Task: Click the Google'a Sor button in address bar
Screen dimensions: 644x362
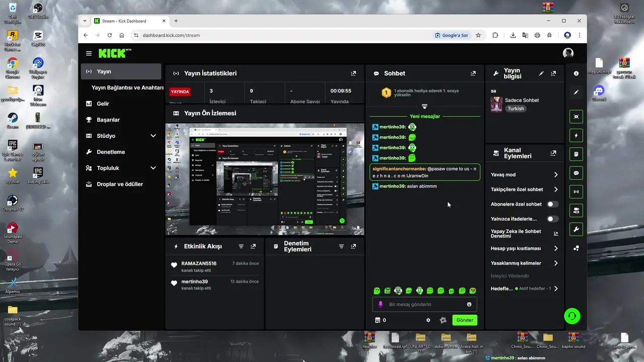Action: pos(451,35)
